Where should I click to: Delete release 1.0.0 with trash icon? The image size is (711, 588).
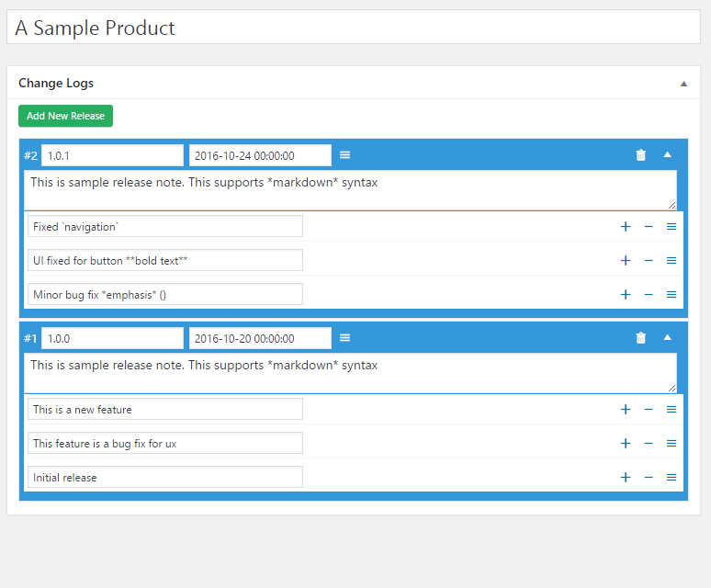coord(640,338)
